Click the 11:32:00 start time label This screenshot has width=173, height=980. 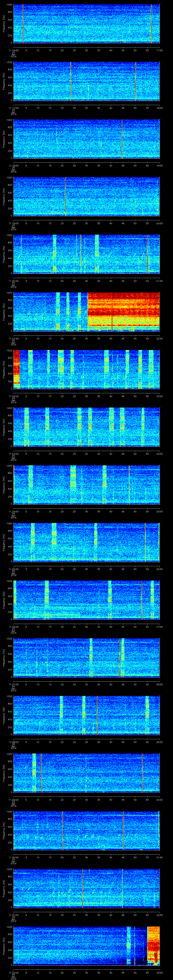coord(13,972)
